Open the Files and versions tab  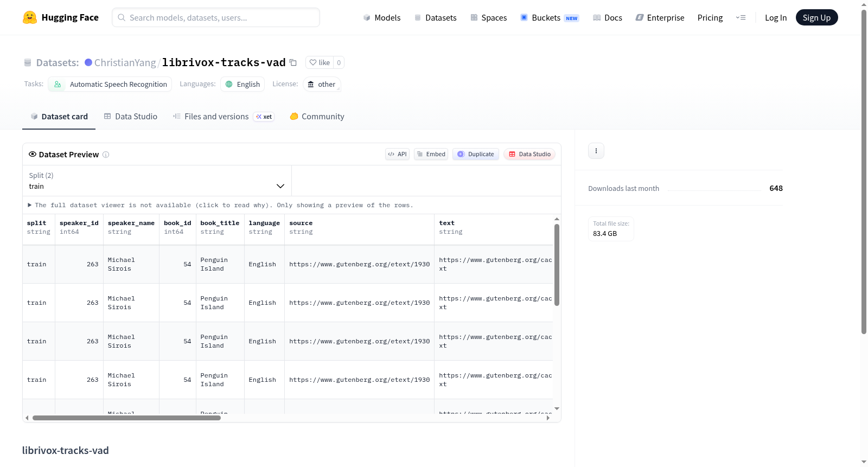click(224, 117)
